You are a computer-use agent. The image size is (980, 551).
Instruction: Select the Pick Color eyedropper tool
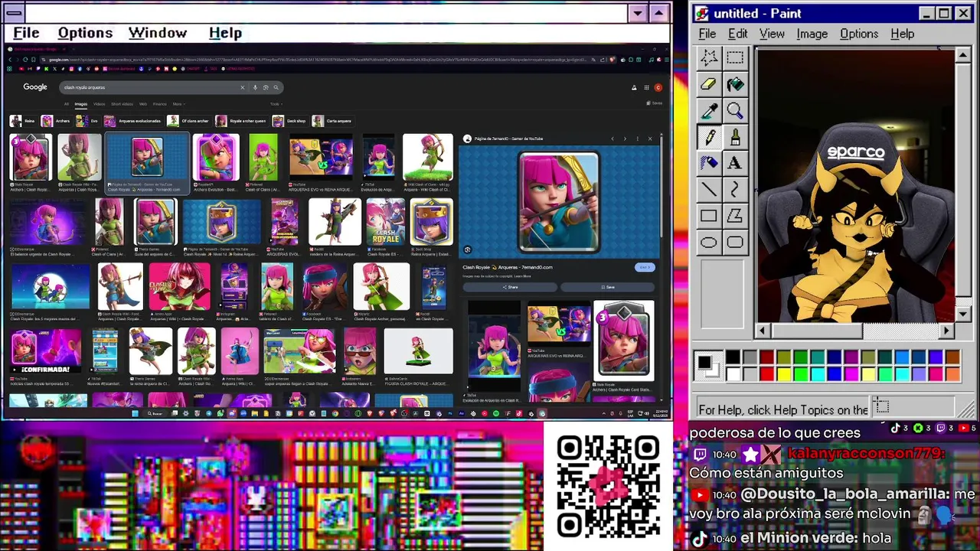pyautogui.click(x=709, y=111)
